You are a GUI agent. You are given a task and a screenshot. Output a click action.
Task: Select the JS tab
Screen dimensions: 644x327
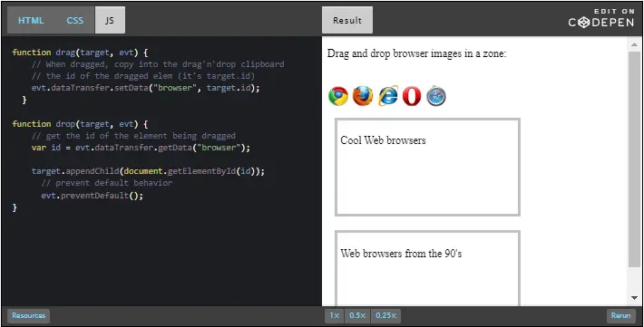pyautogui.click(x=110, y=20)
